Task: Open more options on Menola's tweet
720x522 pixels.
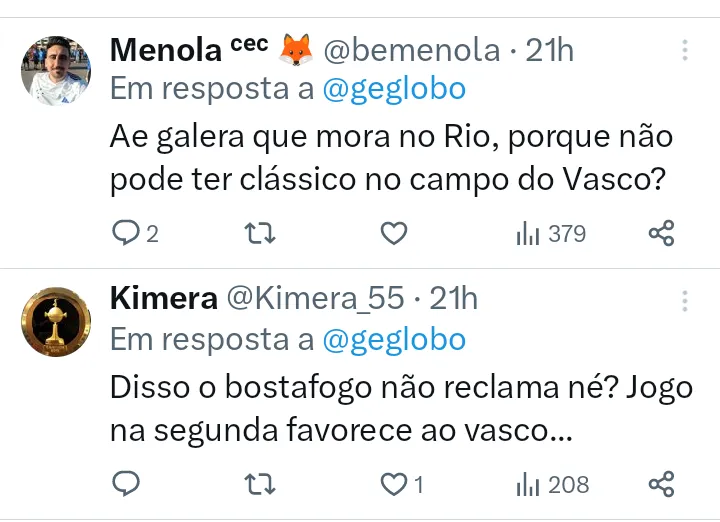Action: (685, 50)
